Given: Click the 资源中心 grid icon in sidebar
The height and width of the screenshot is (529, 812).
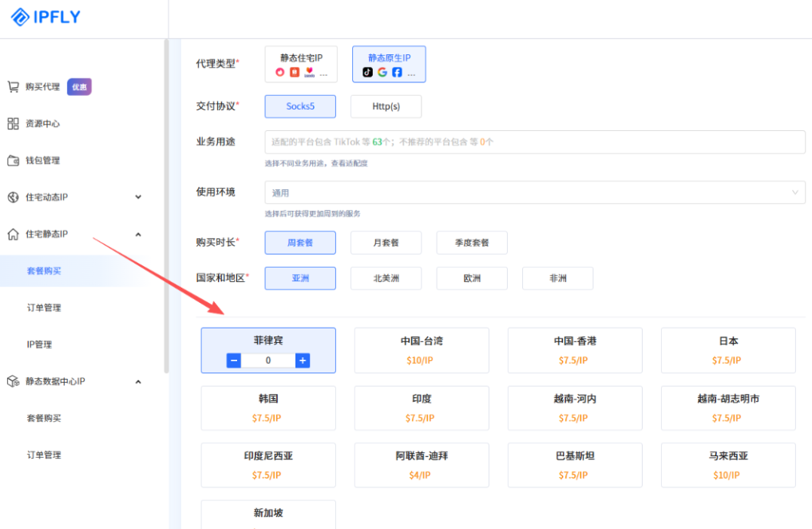Looking at the screenshot, I should coord(13,123).
